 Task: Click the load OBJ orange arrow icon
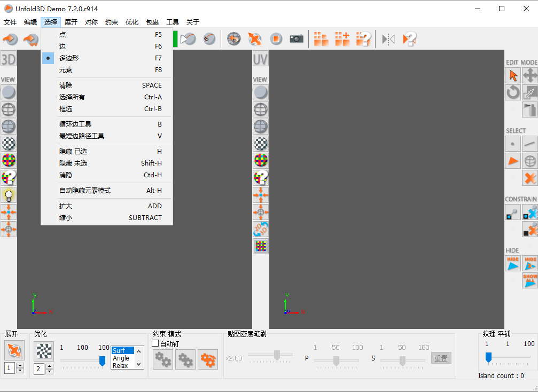point(10,39)
